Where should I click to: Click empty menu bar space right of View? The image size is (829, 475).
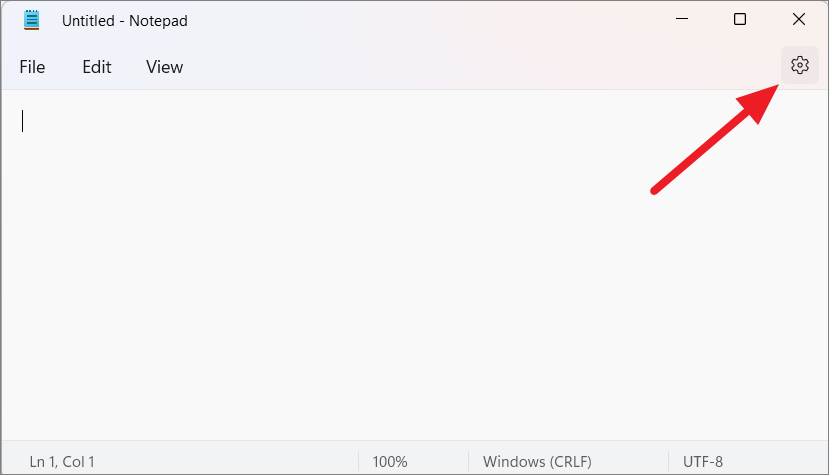pos(476,67)
